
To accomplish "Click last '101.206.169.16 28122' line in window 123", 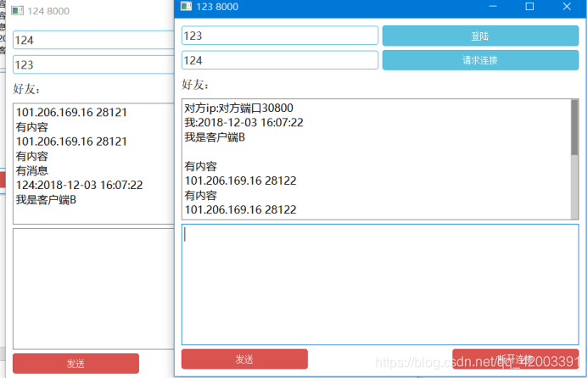I will [240, 210].
